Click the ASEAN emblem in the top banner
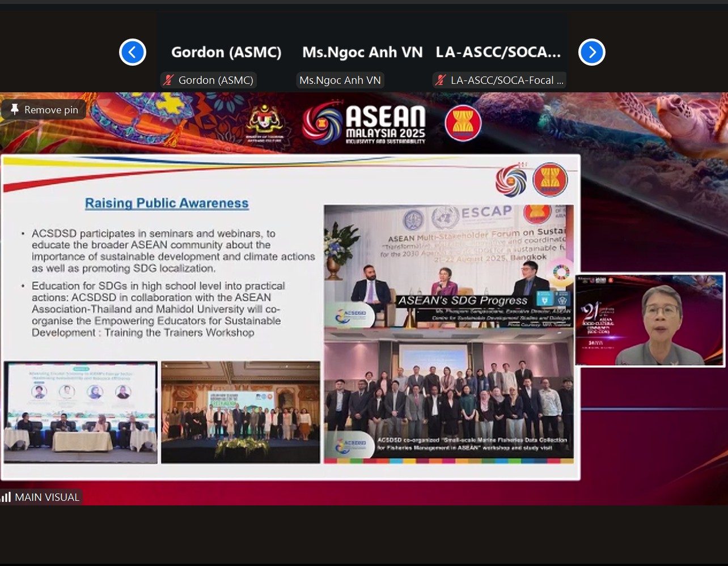Image resolution: width=728 pixels, height=566 pixels. (x=463, y=124)
